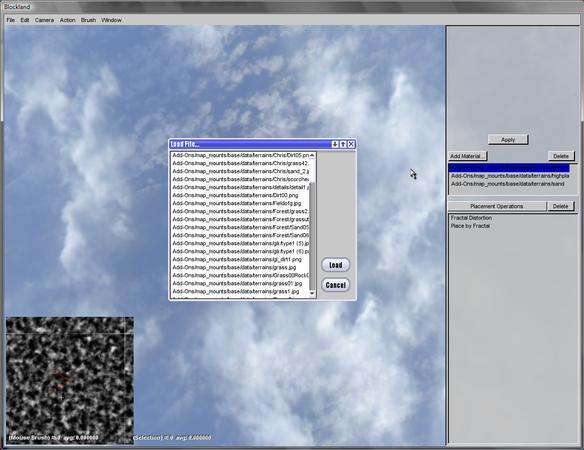Select the Forest/Sand05 file entry

pyautogui.click(x=241, y=227)
